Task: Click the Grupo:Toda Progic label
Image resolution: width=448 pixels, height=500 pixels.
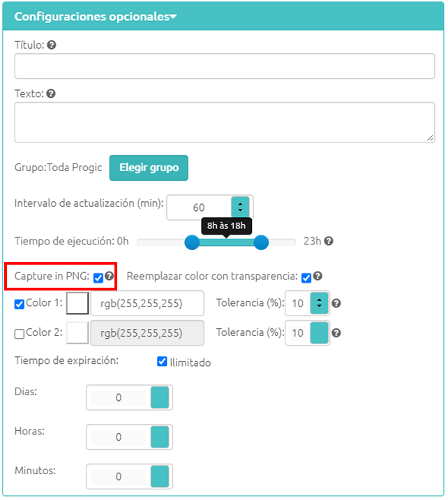Action: (58, 168)
